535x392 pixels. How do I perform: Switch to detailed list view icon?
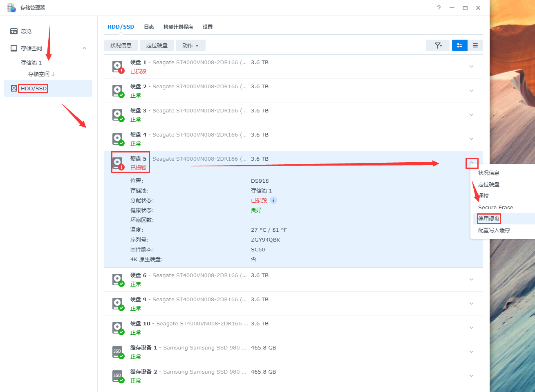pos(459,45)
